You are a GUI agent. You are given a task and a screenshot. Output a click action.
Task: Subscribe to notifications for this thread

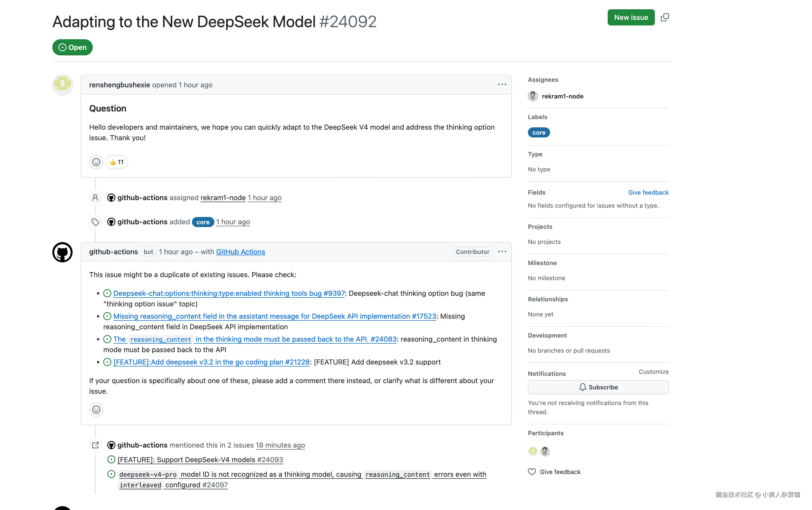tap(598, 387)
